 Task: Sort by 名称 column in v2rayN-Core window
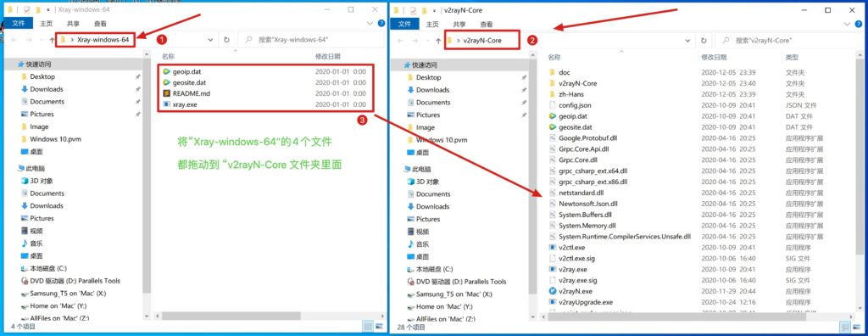[554, 58]
